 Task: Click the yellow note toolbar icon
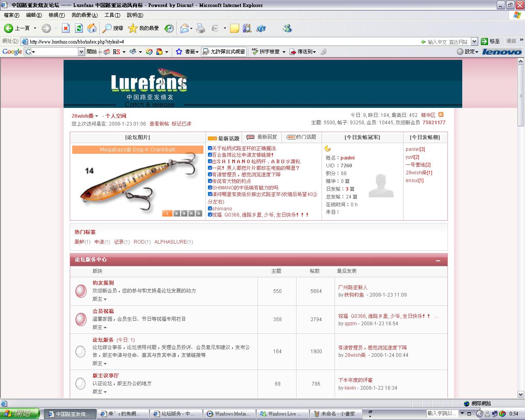point(235,28)
